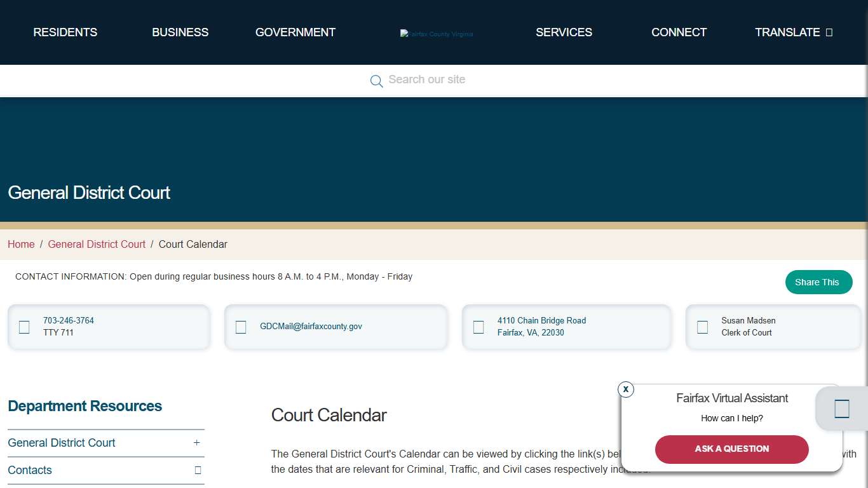Screen dimensions: 868x488
Task: Click the Home breadcrumb link
Action: pos(21,244)
